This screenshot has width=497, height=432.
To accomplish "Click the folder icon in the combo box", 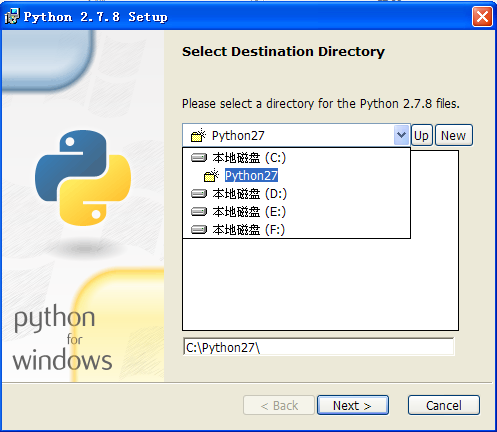I will (x=198, y=135).
